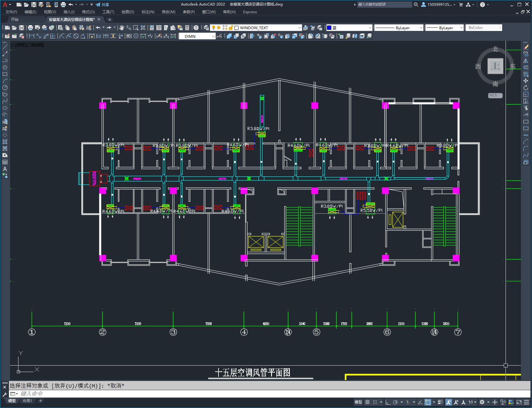Select the Rectangle draw tool
This screenshot has width=532, height=408.
(x=5, y=74)
